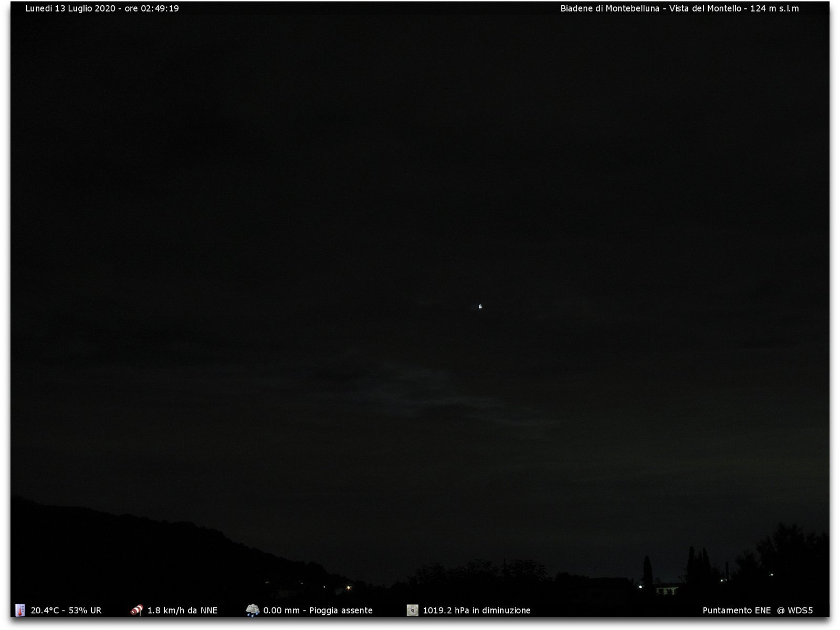
Task: Click the bright moon in the sky
Action: [480, 306]
